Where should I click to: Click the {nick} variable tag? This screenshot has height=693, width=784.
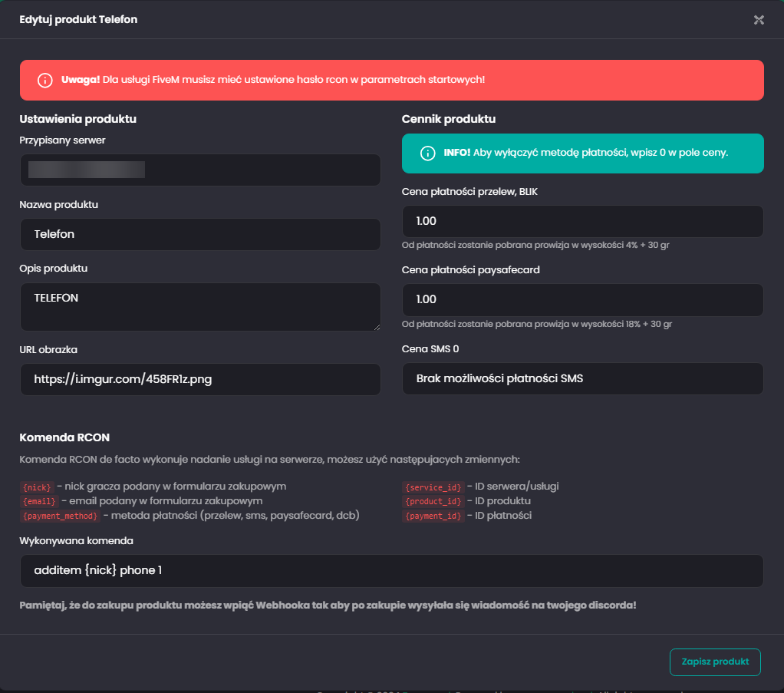pos(37,487)
